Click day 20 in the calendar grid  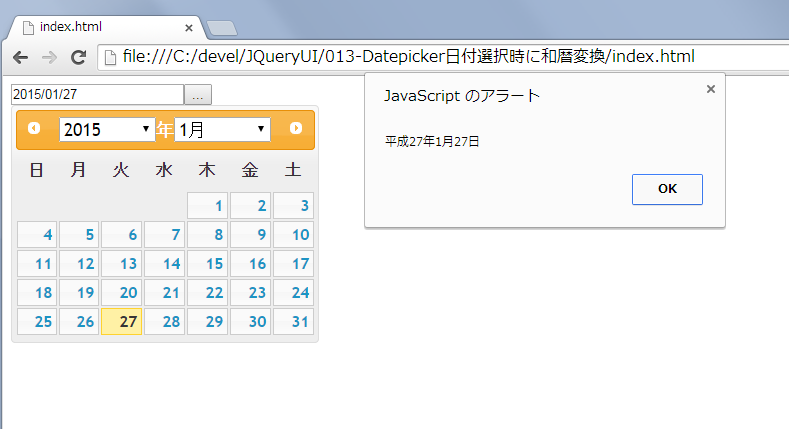(122, 293)
